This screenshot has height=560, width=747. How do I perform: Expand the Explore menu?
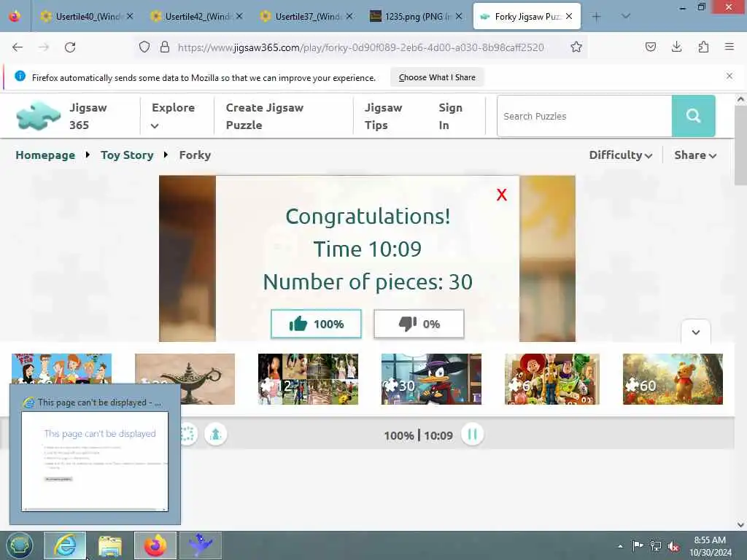tap(173, 116)
